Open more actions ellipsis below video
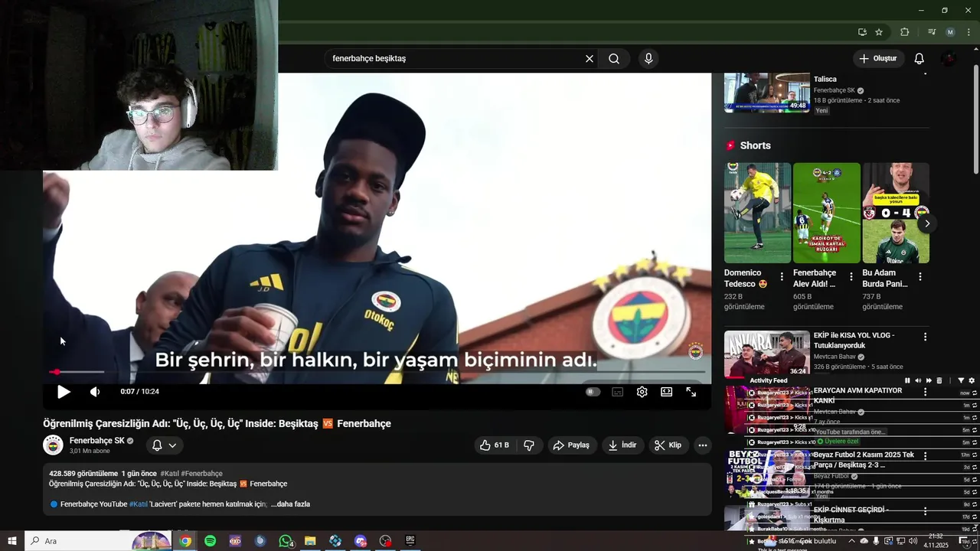The image size is (980, 551). pyautogui.click(x=703, y=445)
